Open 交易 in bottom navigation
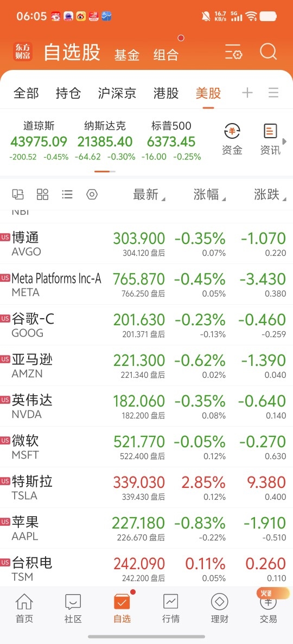This screenshot has width=293, height=644. (x=268, y=608)
